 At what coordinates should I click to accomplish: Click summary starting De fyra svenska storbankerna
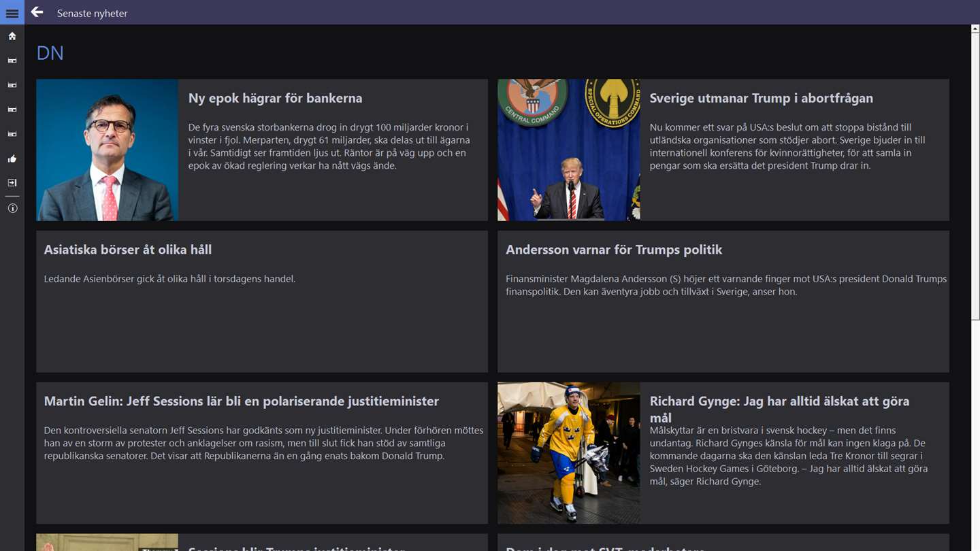[x=329, y=146]
